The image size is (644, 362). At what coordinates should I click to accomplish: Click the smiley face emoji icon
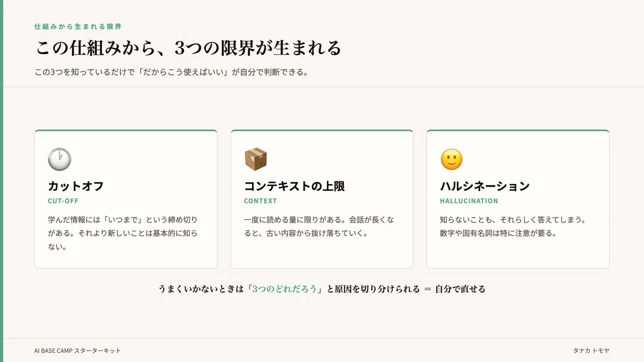click(451, 159)
